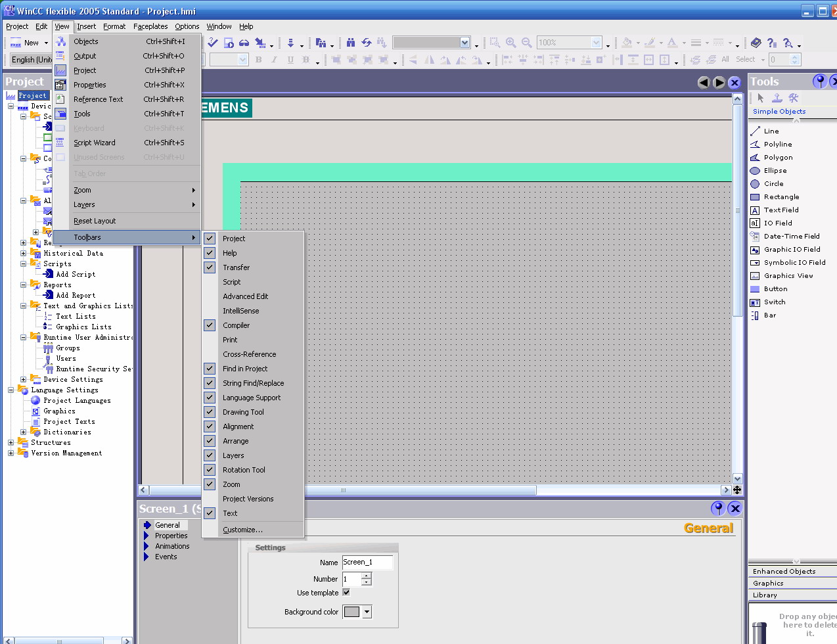Click the Screen Name input field
This screenshot has width=837, height=644.
[x=367, y=562]
